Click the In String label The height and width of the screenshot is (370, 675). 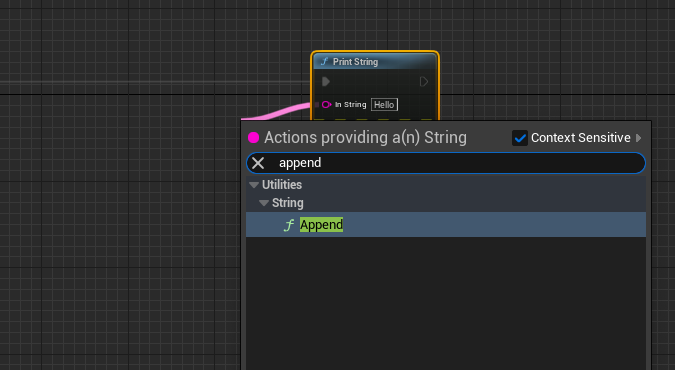(350, 105)
